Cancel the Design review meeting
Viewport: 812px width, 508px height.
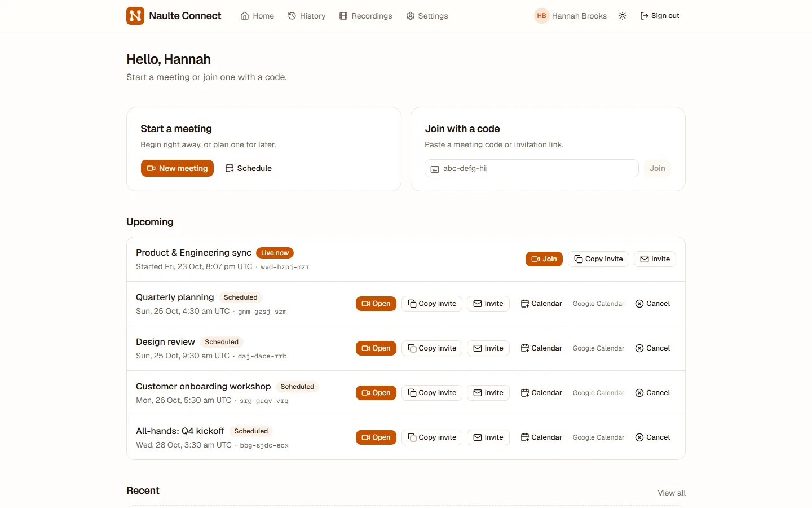[652, 348]
